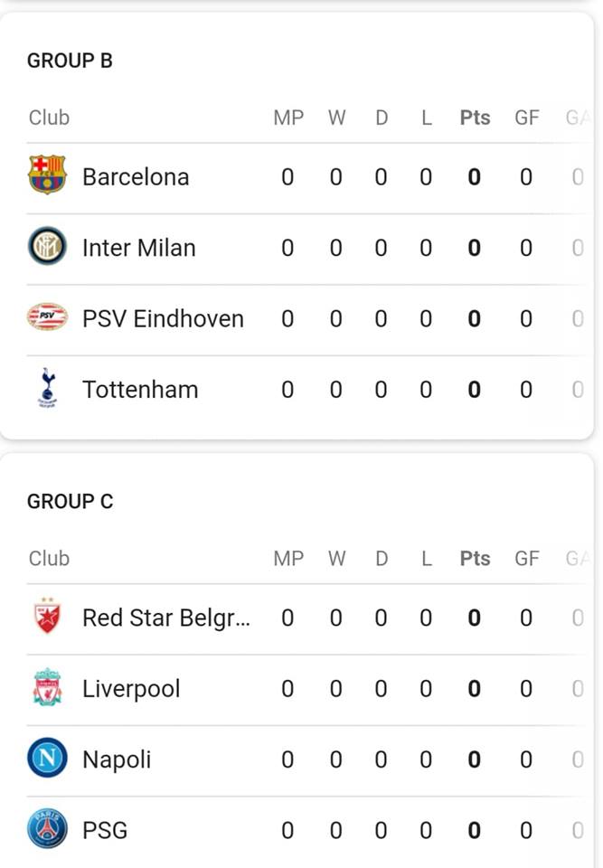Select the PSG circular badge
603x868 pixels.
tap(47, 829)
